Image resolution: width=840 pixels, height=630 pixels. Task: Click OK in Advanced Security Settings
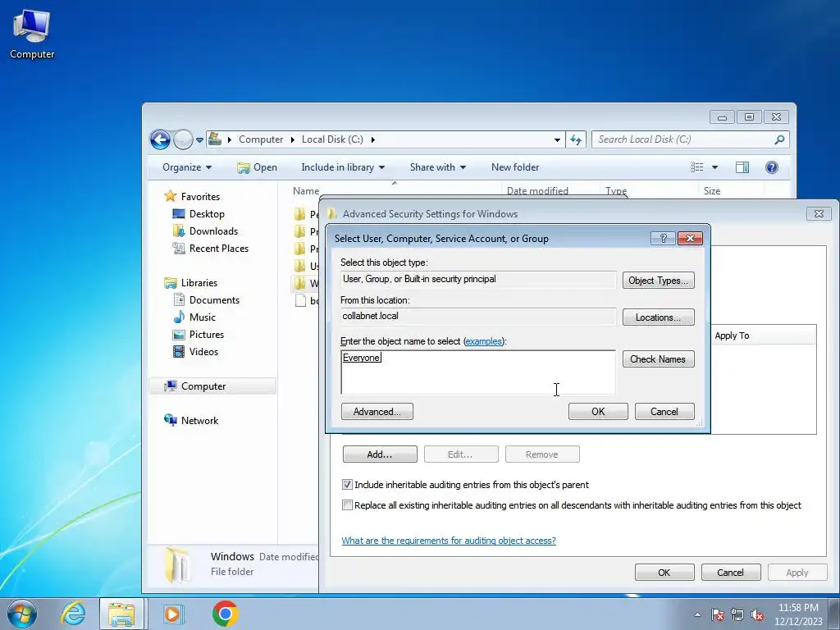pos(664,572)
